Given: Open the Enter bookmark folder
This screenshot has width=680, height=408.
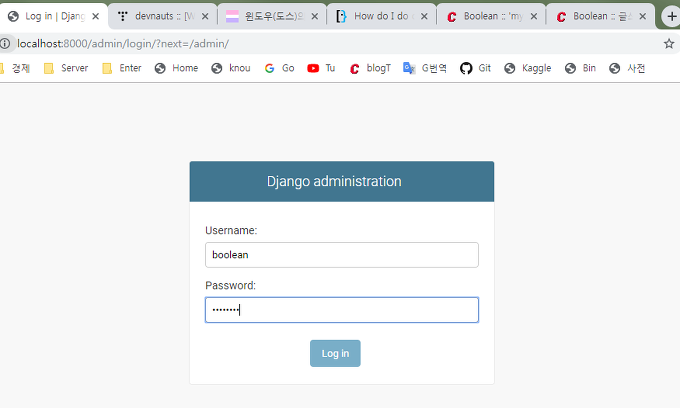Looking at the screenshot, I should click(x=122, y=68).
